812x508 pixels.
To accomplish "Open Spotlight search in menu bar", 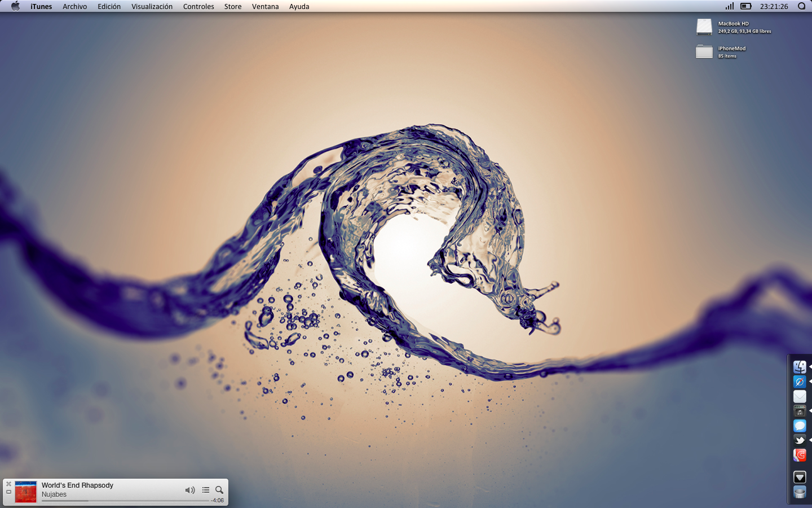I will [801, 6].
